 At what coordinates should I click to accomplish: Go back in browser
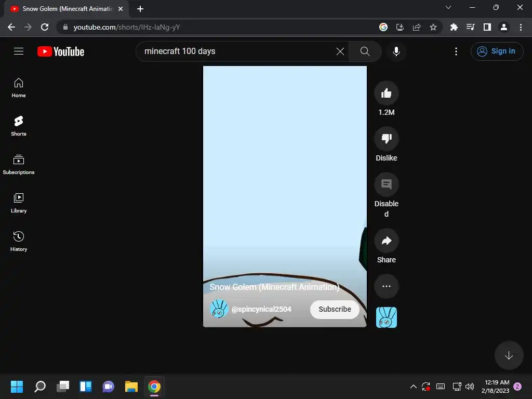click(11, 27)
